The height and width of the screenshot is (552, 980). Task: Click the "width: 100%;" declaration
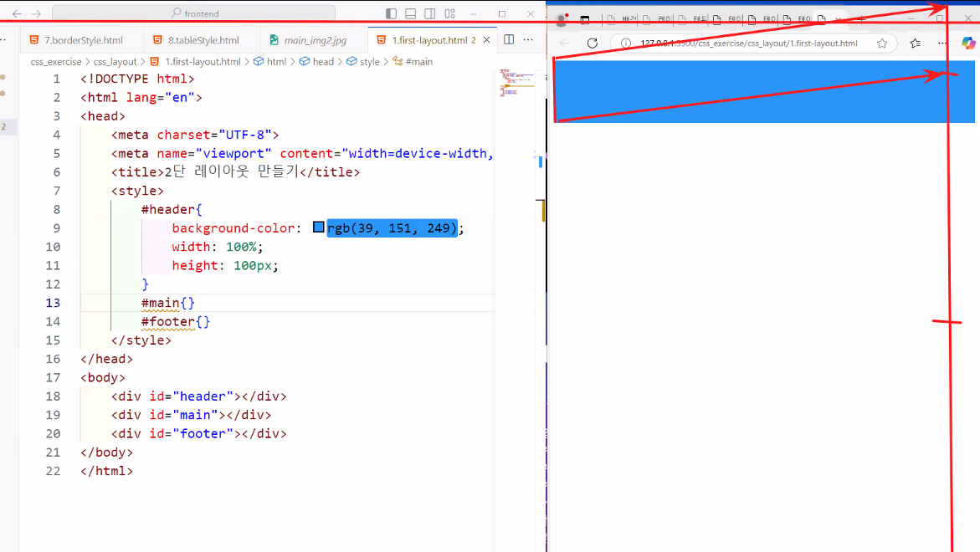point(218,247)
